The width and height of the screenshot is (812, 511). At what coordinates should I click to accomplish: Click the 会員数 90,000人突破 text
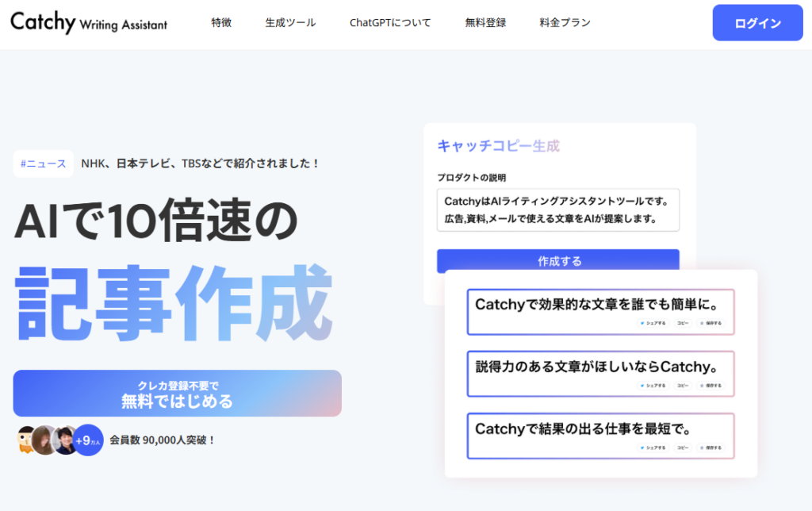click(163, 440)
